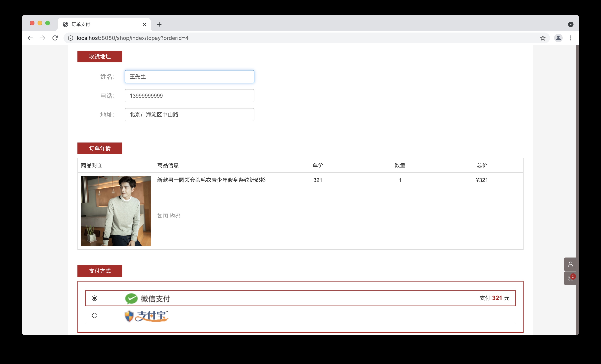Click the 单价 column header
This screenshot has width=601, height=364.
[x=318, y=165]
